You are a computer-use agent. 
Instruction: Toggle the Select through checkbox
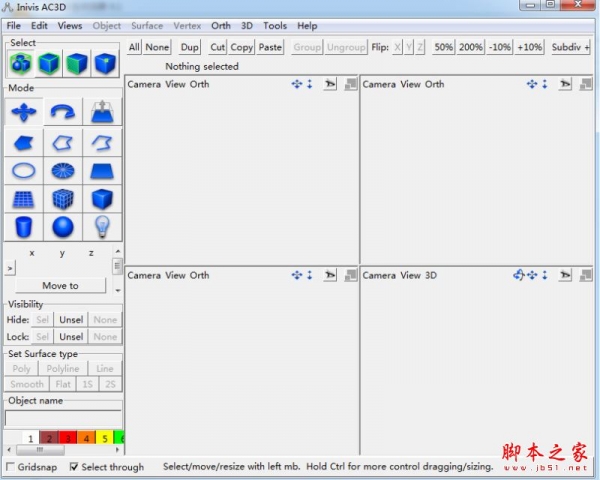coord(74,467)
